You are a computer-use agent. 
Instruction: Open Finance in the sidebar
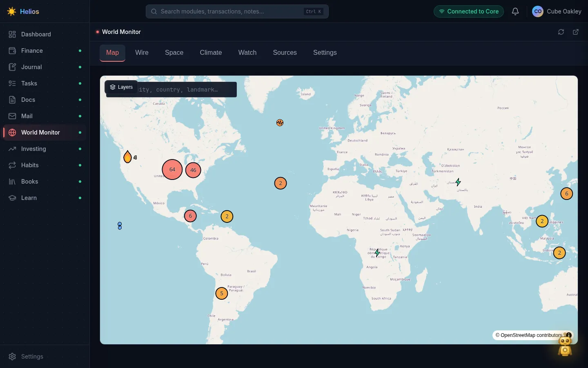click(45, 51)
